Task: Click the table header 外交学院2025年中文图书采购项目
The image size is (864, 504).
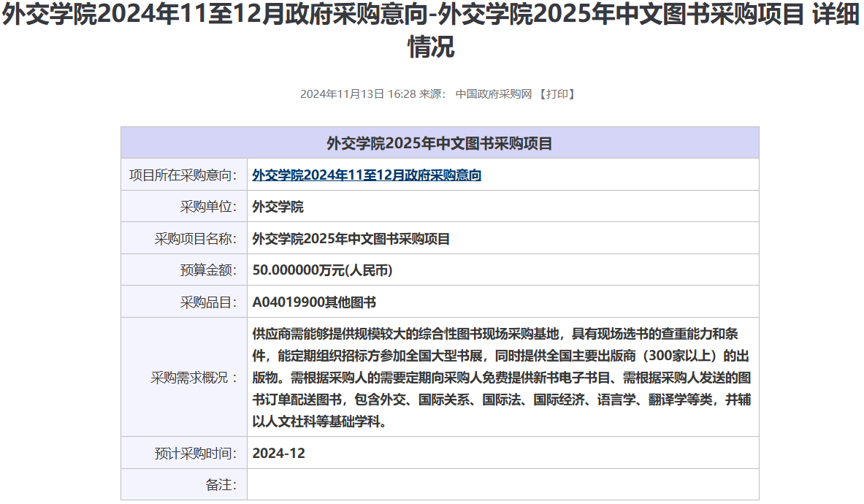Action: pos(439,143)
